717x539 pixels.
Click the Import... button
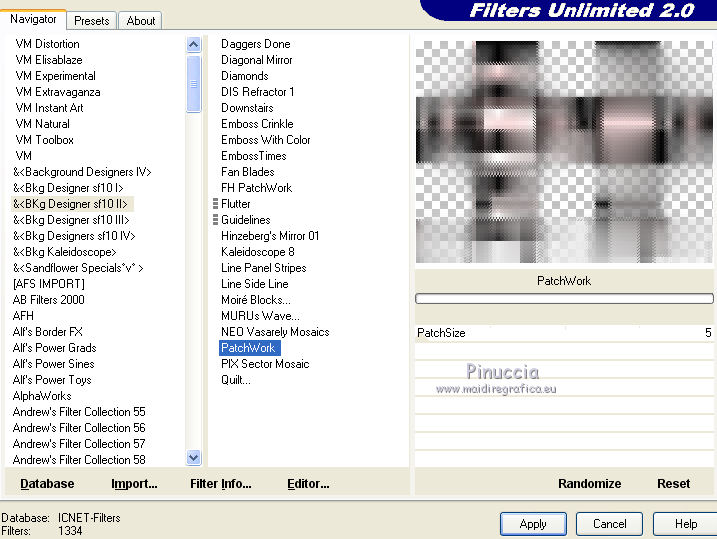[134, 484]
